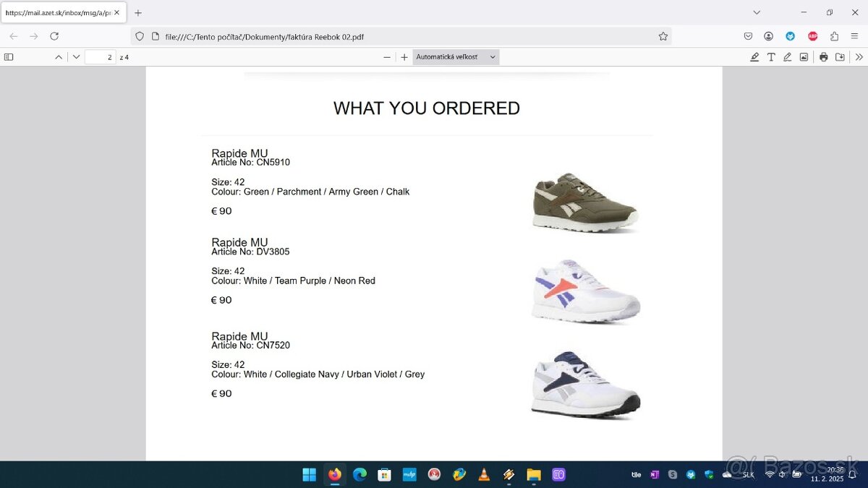Click the white navy Rapide MU shoe image
The height and width of the screenshot is (488, 868).
[x=586, y=385]
